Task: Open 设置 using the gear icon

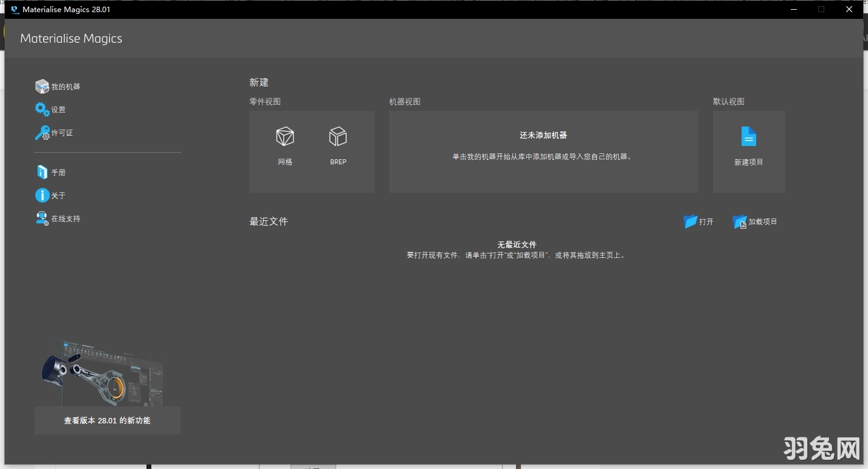Action: 41,109
